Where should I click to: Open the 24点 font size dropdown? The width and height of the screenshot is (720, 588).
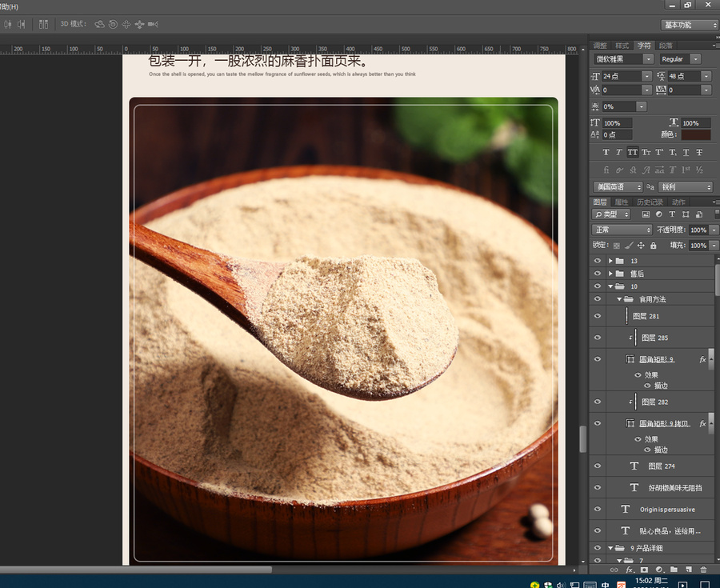coord(646,76)
